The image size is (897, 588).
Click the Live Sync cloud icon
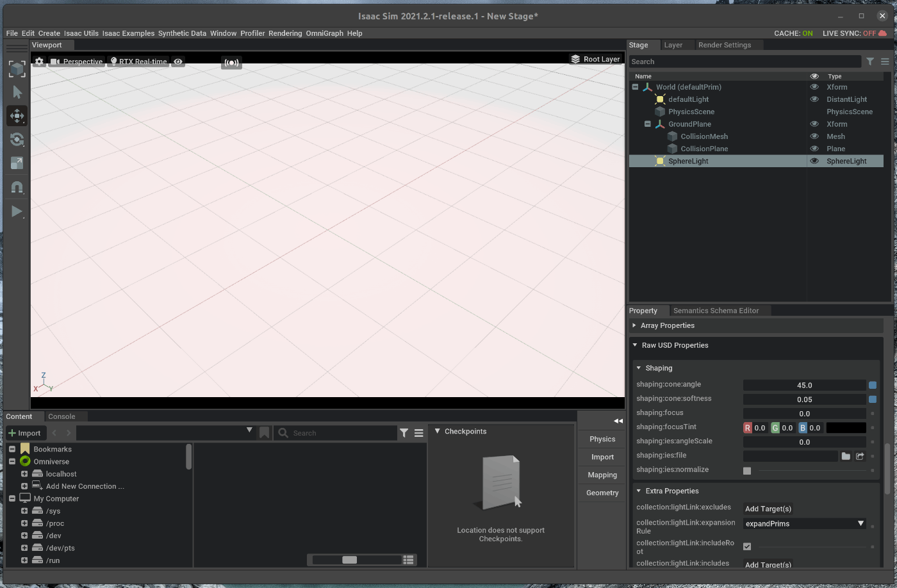[x=883, y=33]
